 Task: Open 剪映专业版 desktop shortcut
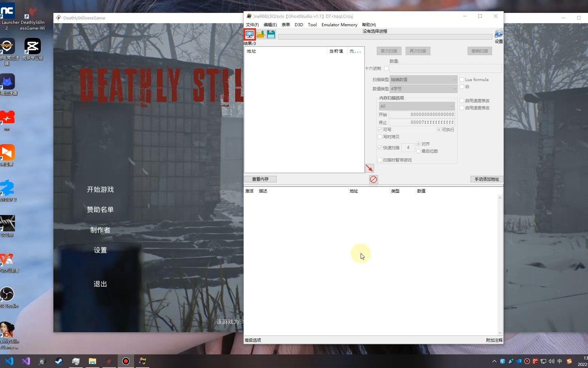[33, 49]
